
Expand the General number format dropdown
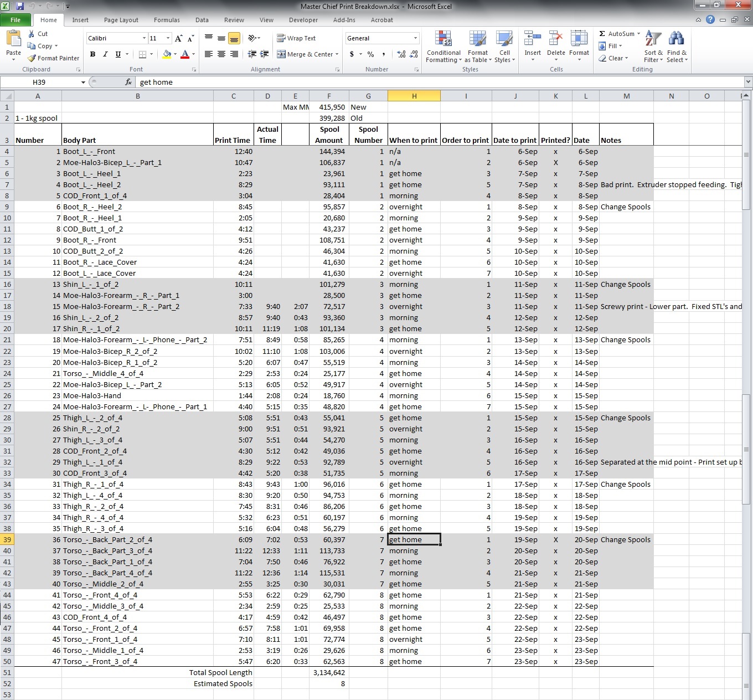415,38
